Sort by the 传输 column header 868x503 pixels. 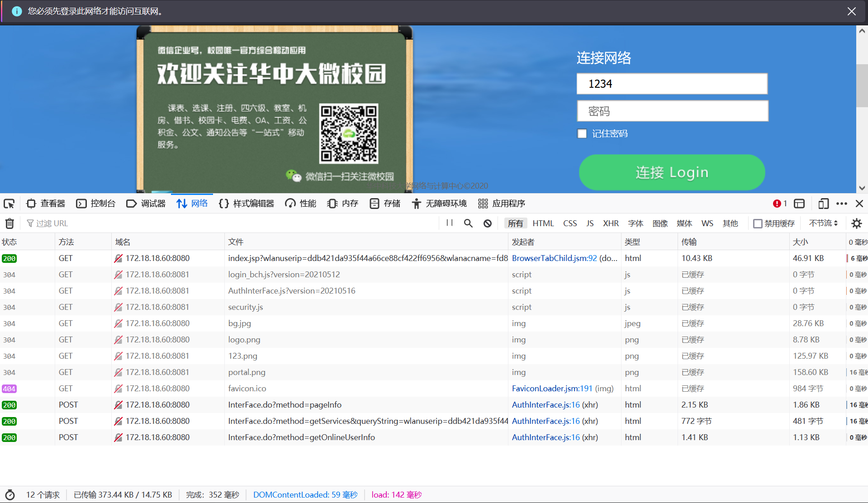pyautogui.click(x=733, y=242)
